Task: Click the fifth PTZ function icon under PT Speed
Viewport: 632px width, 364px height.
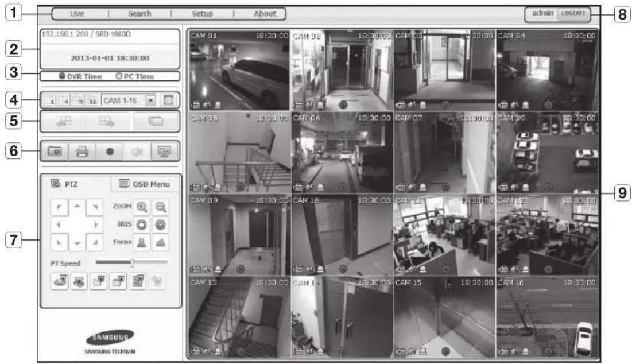Action: click(x=137, y=281)
